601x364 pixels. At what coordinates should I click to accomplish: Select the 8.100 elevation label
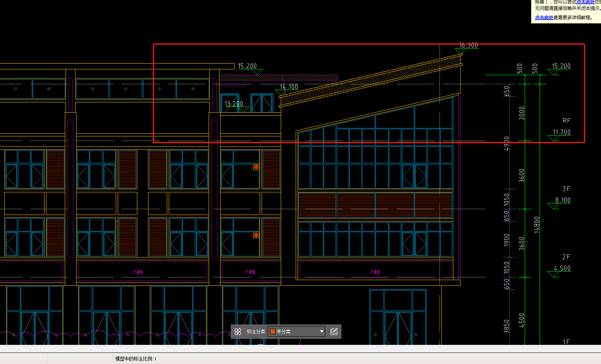click(563, 200)
